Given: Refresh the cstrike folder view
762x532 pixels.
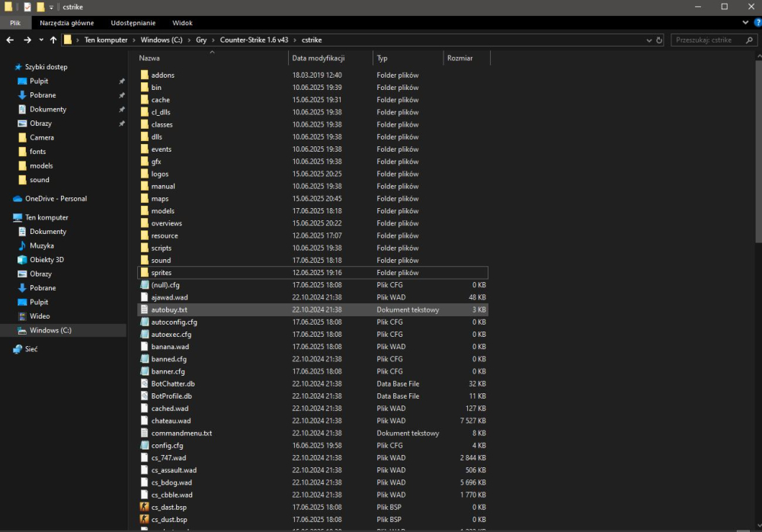Looking at the screenshot, I should click(658, 40).
